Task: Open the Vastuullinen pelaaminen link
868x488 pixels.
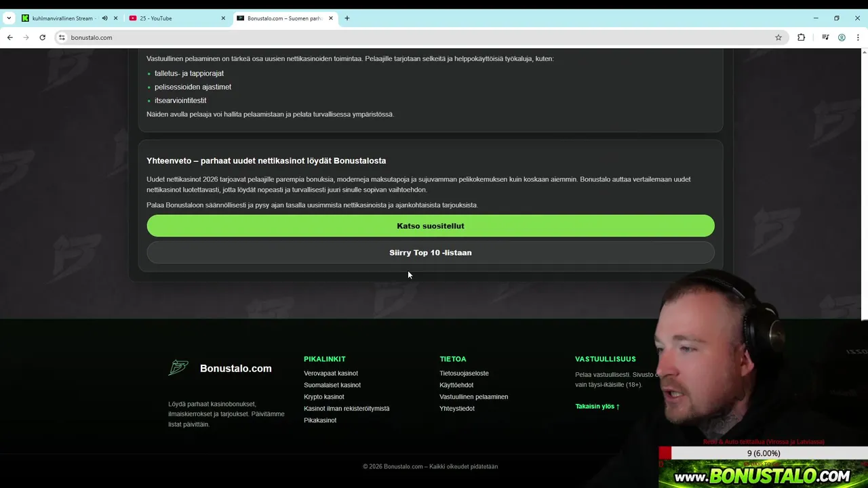Action: [x=473, y=396]
